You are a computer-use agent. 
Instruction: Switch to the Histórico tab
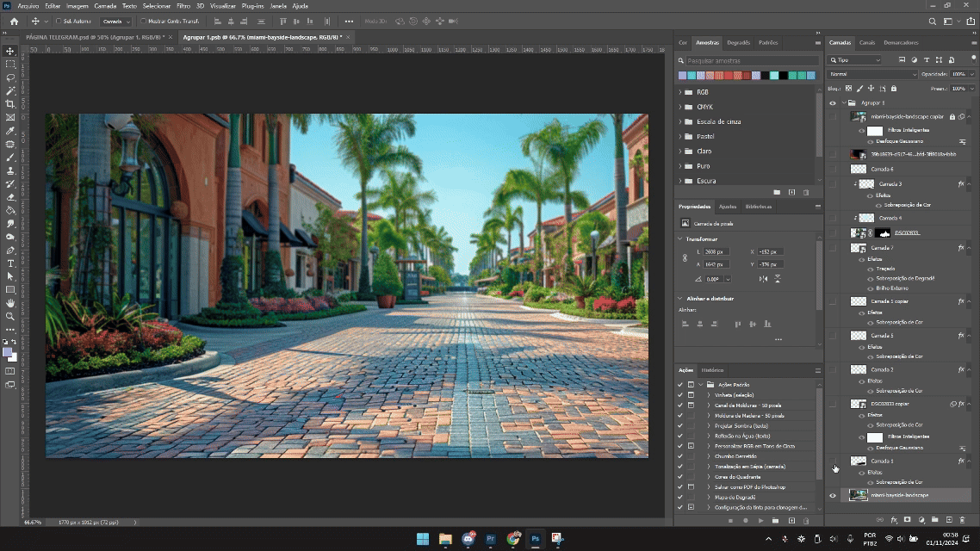click(x=712, y=370)
